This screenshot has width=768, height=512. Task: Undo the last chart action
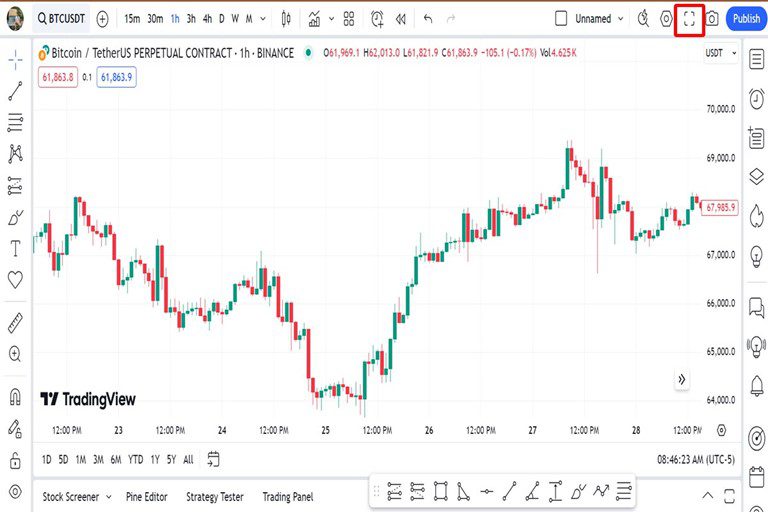(428, 19)
